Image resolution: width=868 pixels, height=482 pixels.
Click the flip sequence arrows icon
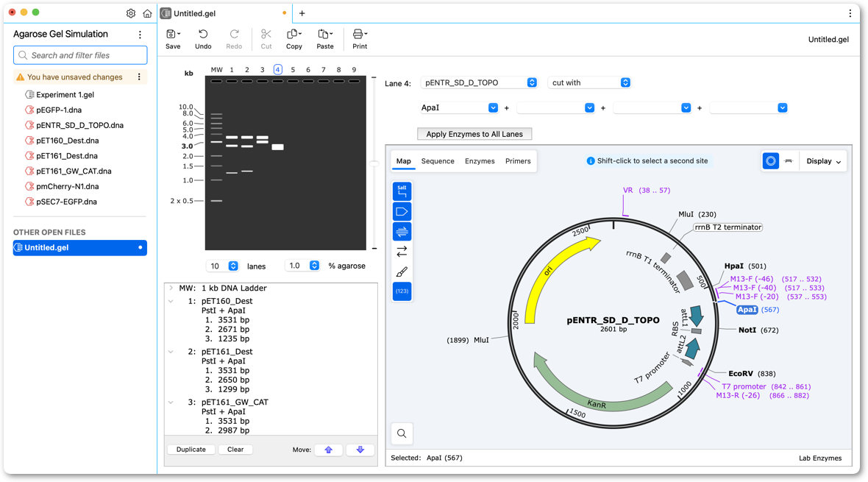coord(402,252)
